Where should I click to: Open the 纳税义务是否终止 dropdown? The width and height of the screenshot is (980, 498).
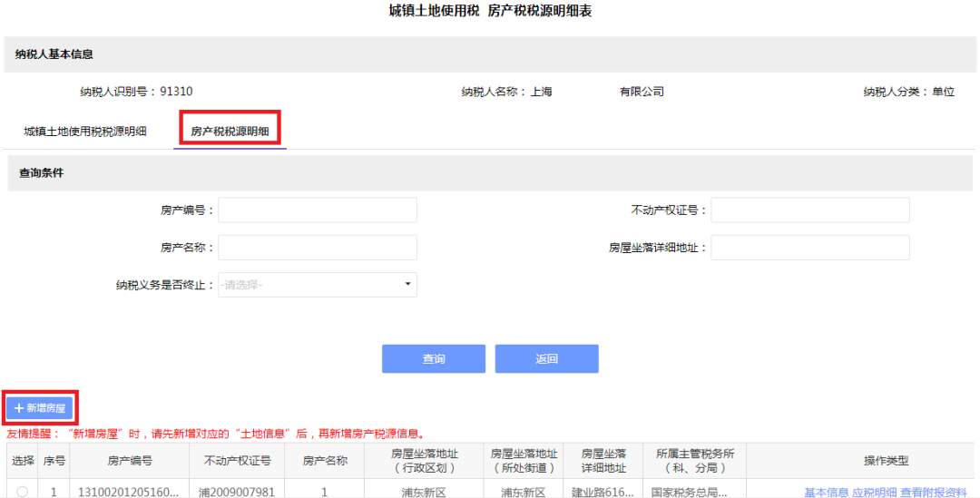pos(318,285)
